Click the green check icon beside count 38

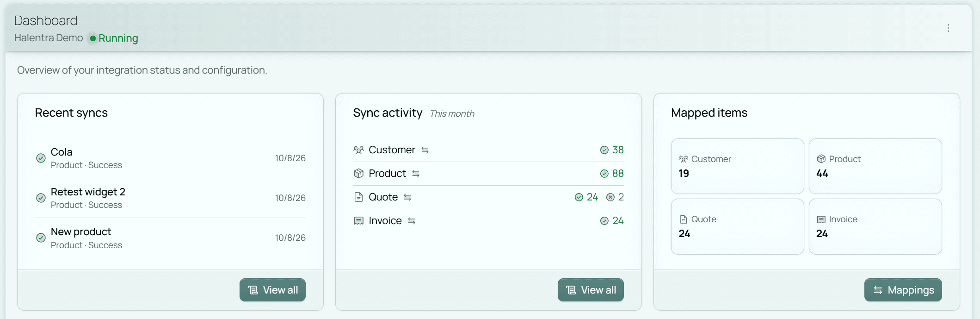(604, 150)
